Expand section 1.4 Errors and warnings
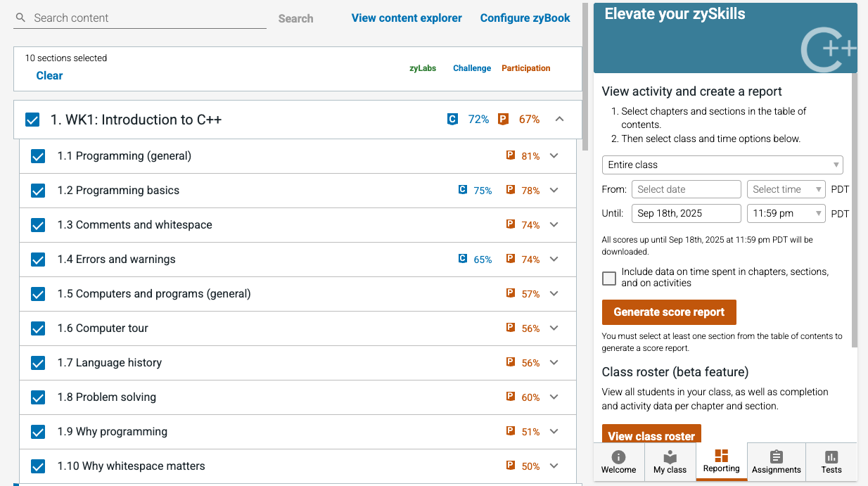Viewport: 868px width, 486px height. 554,259
